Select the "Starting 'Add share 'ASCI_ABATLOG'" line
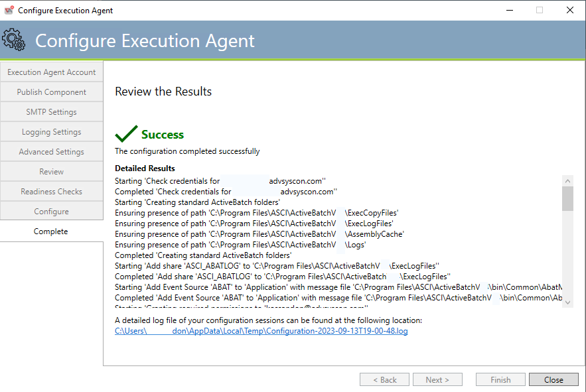The height and width of the screenshot is (392, 586). tap(277, 266)
